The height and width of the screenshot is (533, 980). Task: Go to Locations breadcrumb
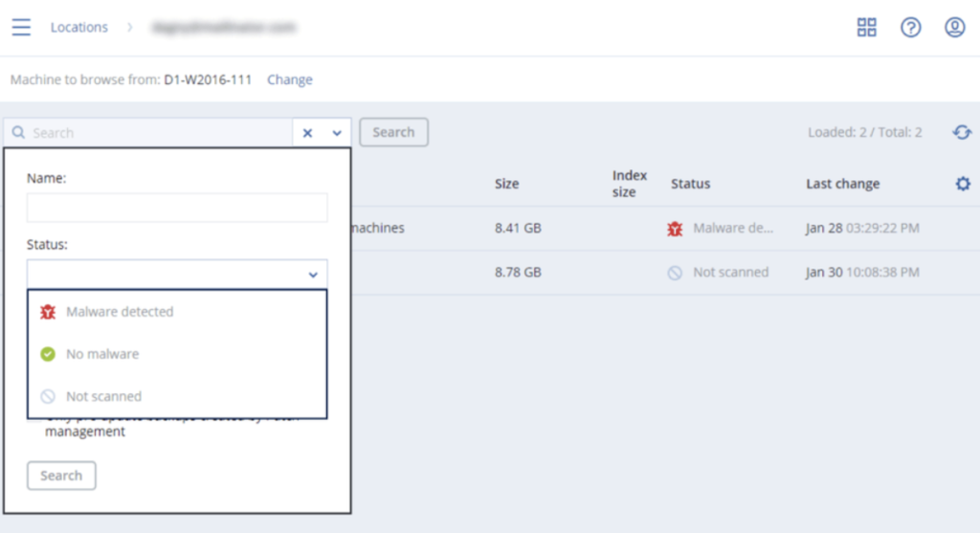point(78,27)
